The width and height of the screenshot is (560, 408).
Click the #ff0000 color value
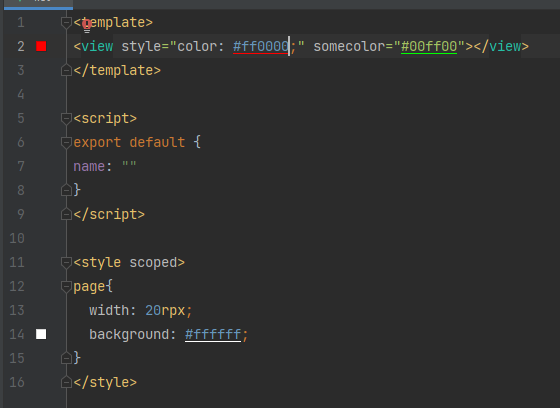click(x=261, y=46)
